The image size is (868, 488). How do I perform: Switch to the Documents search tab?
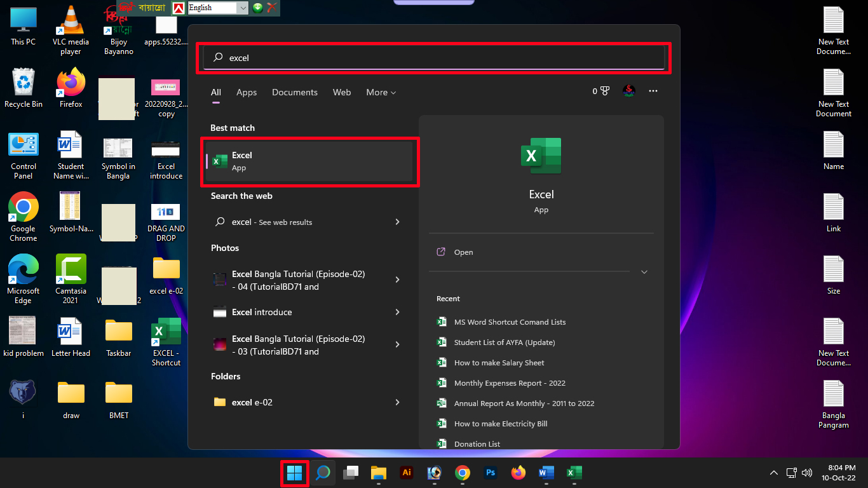pos(295,92)
